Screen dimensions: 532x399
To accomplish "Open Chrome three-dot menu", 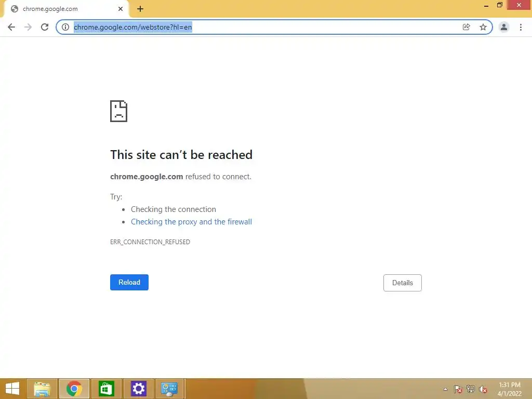I will click(521, 27).
